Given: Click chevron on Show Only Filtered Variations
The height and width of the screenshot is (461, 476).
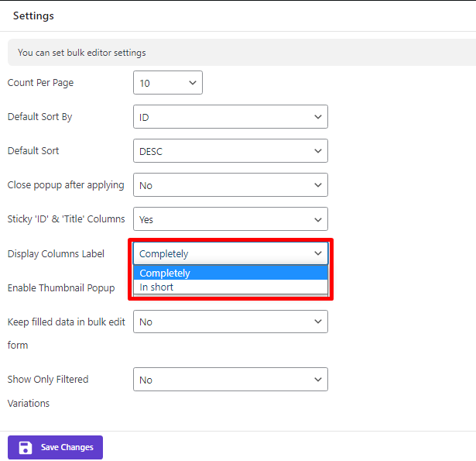Looking at the screenshot, I should (318, 379).
